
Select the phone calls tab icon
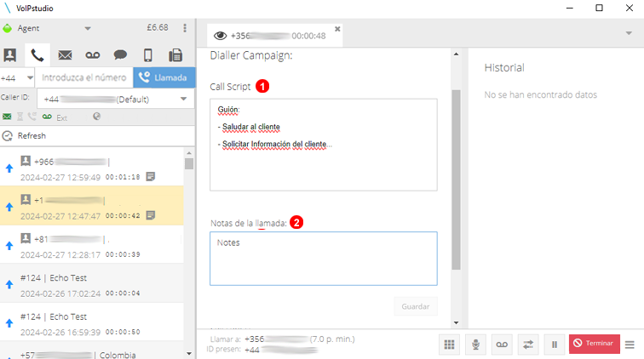coord(37,55)
